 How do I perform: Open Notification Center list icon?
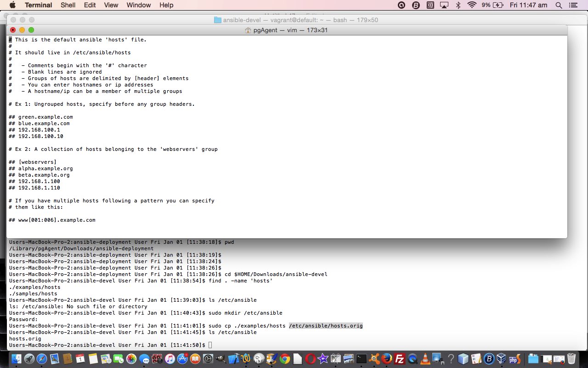(572, 5)
